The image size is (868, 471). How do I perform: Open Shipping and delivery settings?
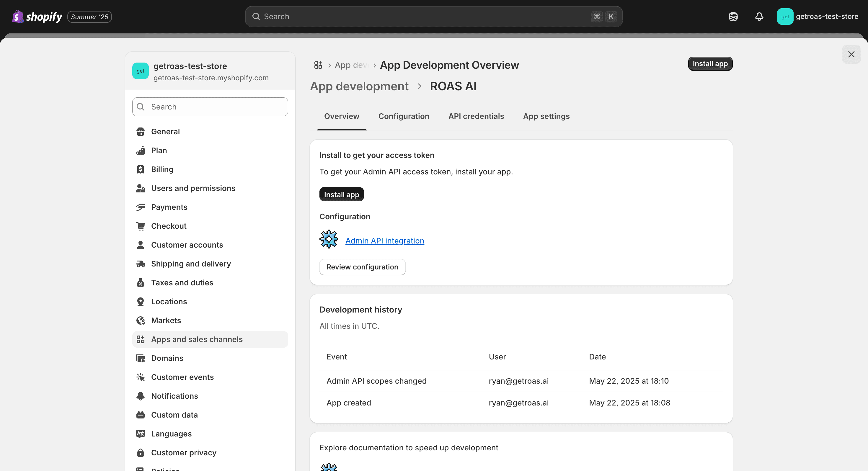coord(210,264)
